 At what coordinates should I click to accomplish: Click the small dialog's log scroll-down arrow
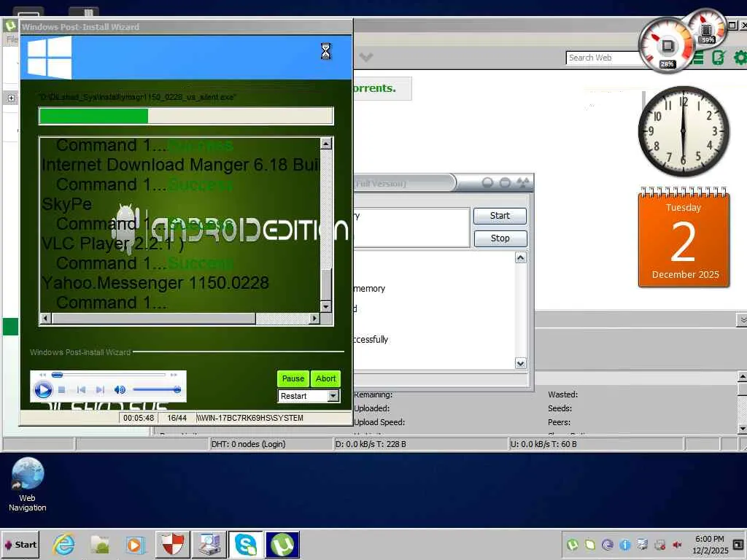[521, 363]
